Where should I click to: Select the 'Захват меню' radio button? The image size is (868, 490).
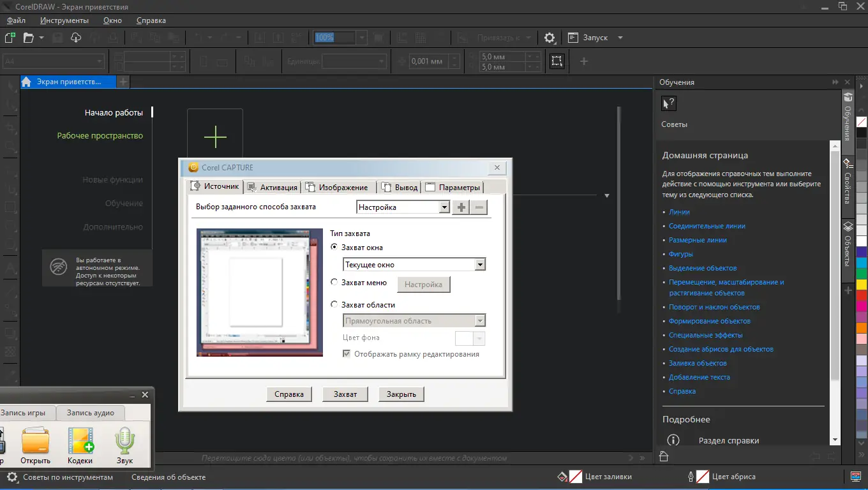coord(334,282)
